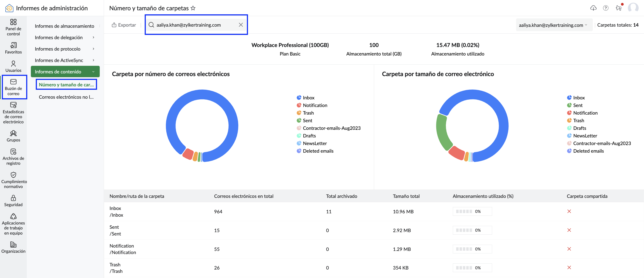Screen dimensions: 644x278
Task: Toggle Notification legend in email count chart
Action: [x=312, y=105]
